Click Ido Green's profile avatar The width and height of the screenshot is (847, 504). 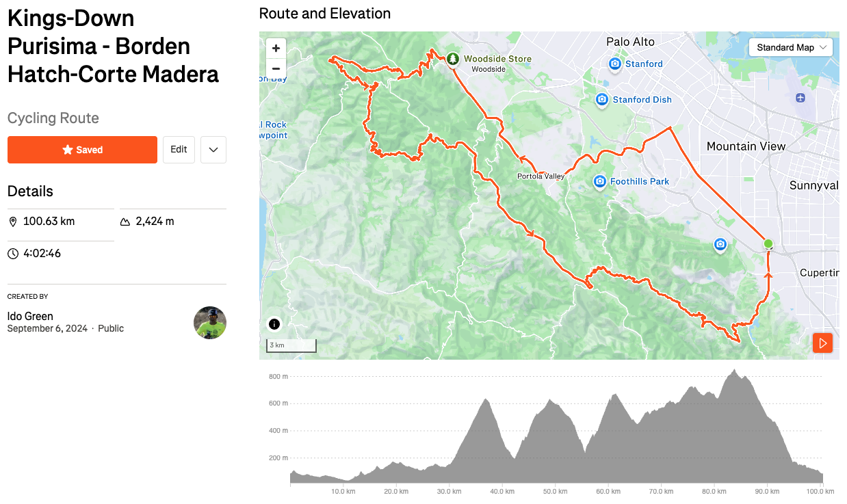[x=209, y=323]
